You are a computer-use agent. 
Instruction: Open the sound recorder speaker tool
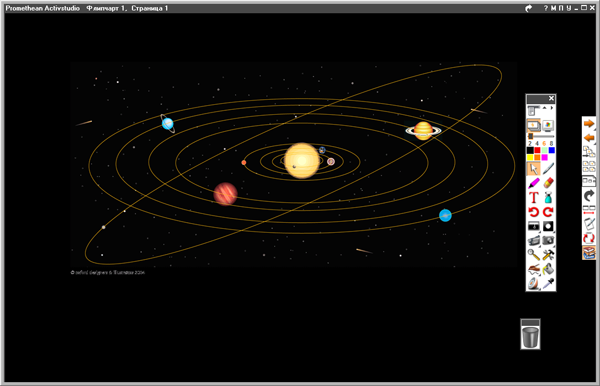pyautogui.click(x=533, y=283)
